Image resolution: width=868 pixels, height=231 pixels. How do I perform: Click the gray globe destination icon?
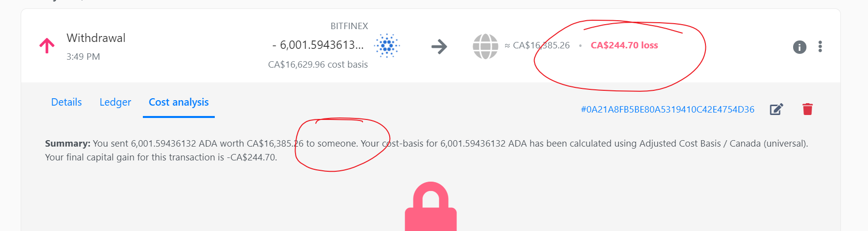485,46
